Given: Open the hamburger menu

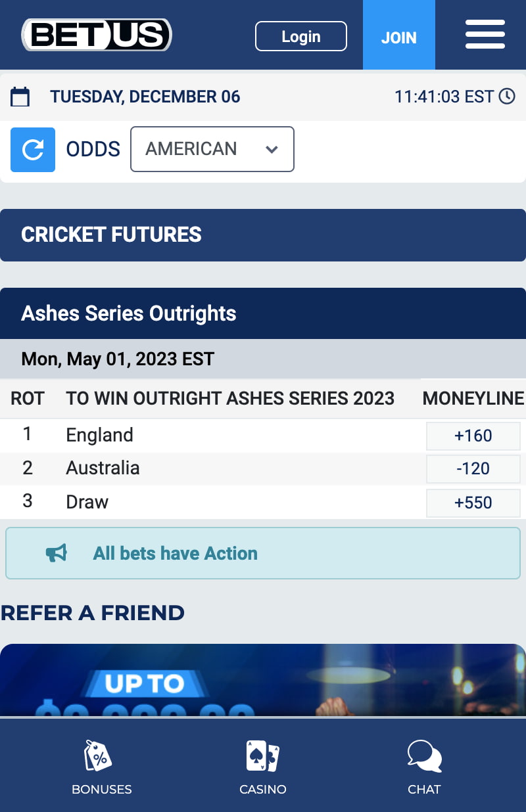Looking at the screenshot, I should 485,35.
